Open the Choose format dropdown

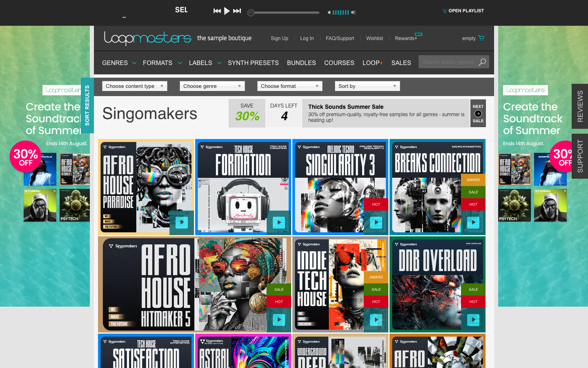point(290,86)
